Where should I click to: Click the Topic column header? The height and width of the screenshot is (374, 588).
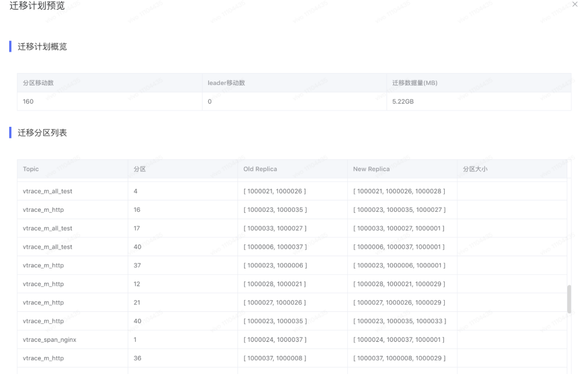tap(30, 169)
